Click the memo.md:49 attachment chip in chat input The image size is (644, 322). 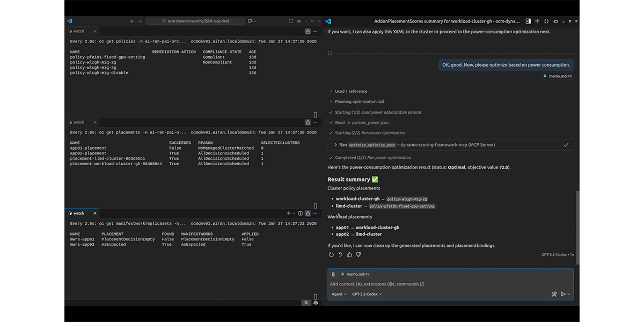355,274
